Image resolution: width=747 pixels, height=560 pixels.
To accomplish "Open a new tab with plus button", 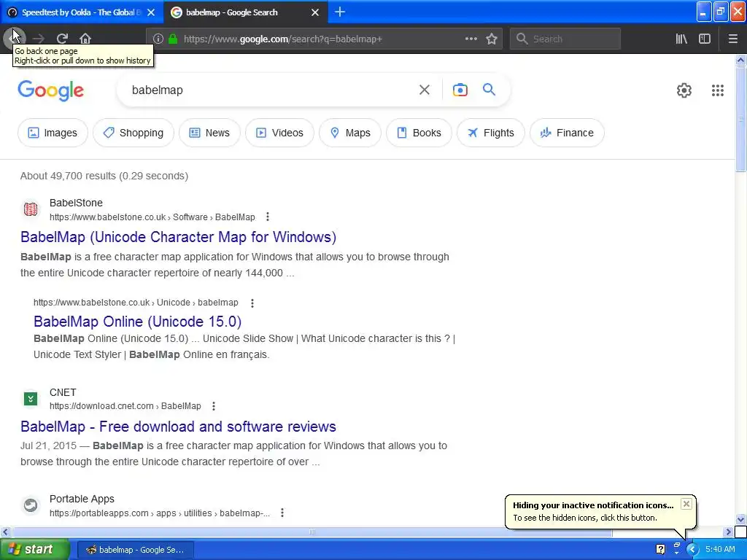I will (340, 12).
